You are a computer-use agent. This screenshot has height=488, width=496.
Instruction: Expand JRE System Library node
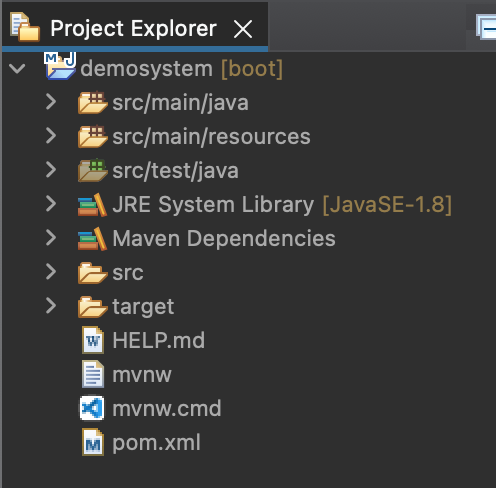click(51, 204)
